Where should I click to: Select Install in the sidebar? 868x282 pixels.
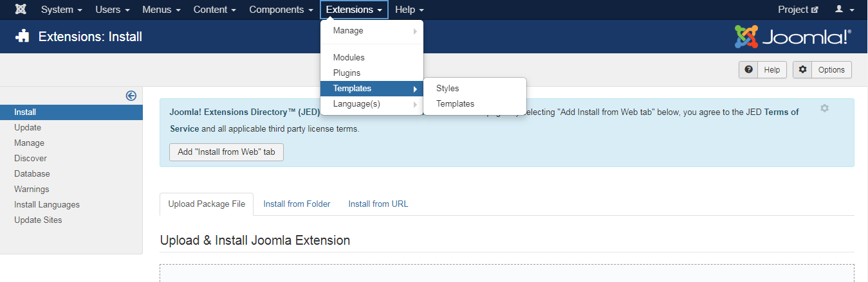tap(71, 112)
